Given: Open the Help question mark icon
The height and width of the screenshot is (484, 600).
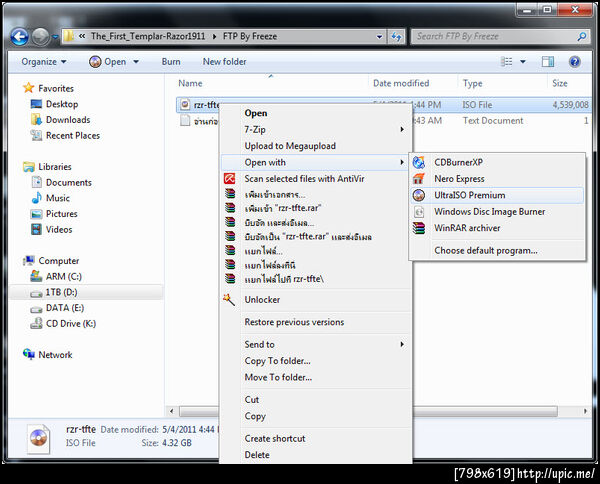Looking at the screenshot, I should (x=574, y=62).
